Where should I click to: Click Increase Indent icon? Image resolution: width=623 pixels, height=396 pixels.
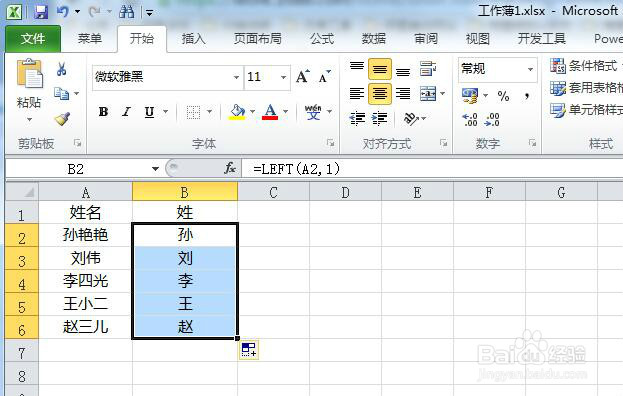(379, 118)
